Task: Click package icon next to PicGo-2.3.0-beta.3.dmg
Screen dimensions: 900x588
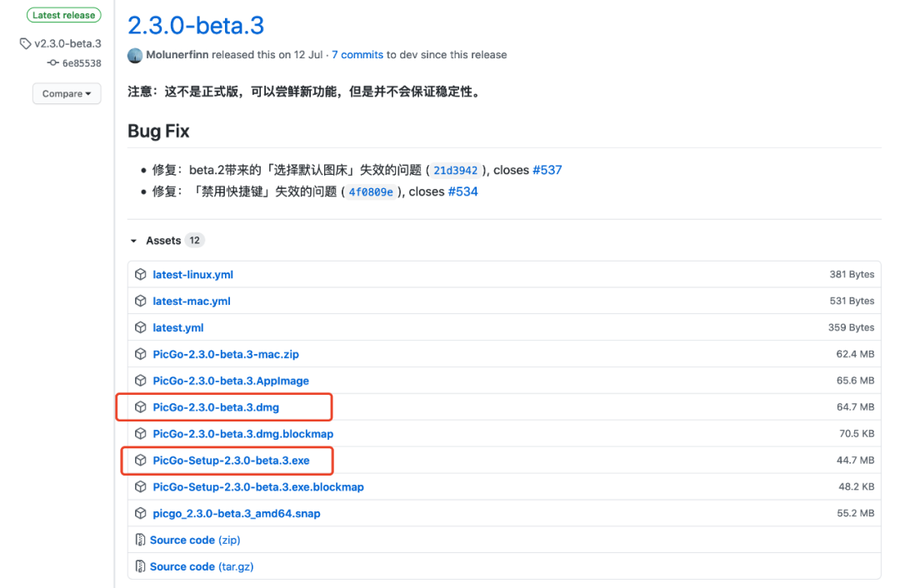Action: 141,407
